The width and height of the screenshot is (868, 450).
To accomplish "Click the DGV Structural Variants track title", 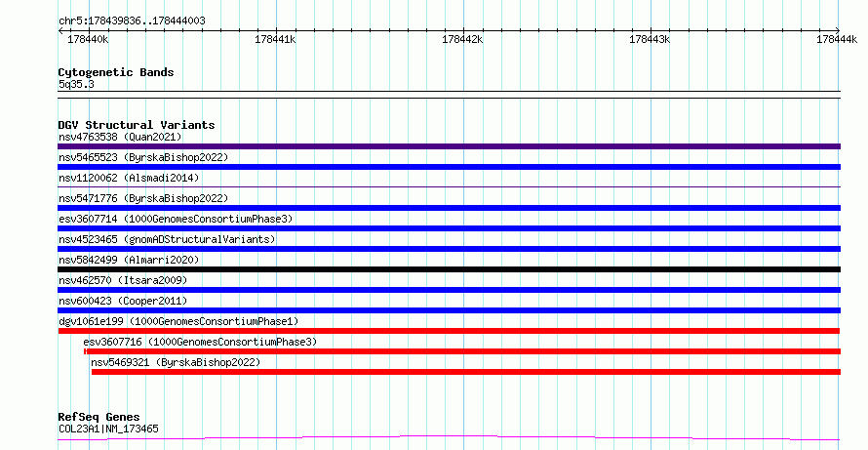I will (137, 125).
